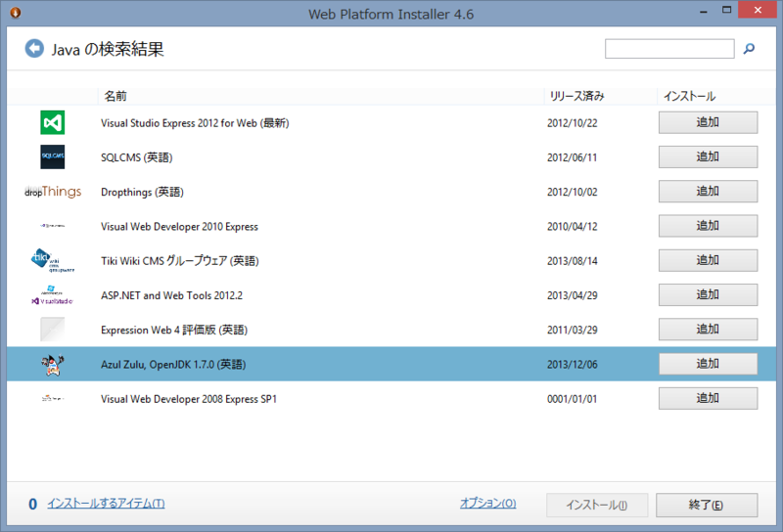Viewport: 783px width, 532px height.
Task: Click the 終了(E) exit button
Action: click(707, 505)
